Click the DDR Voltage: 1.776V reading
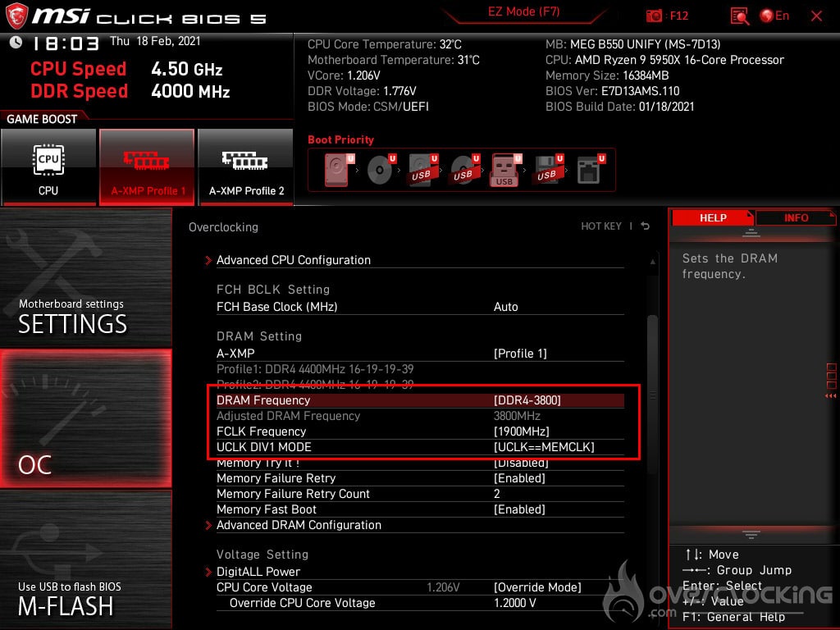840x630 pixels. click(x=362, y=91)
